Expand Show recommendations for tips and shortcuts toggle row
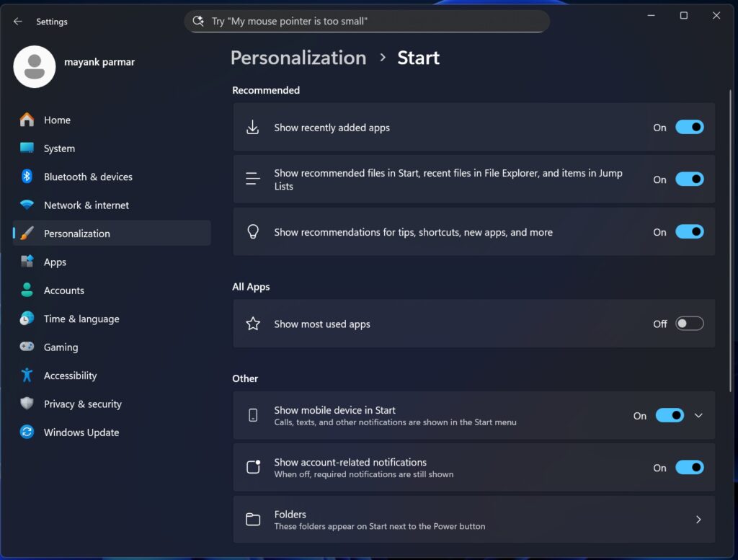Screen dimensions: 738x560 coord(689,231)
